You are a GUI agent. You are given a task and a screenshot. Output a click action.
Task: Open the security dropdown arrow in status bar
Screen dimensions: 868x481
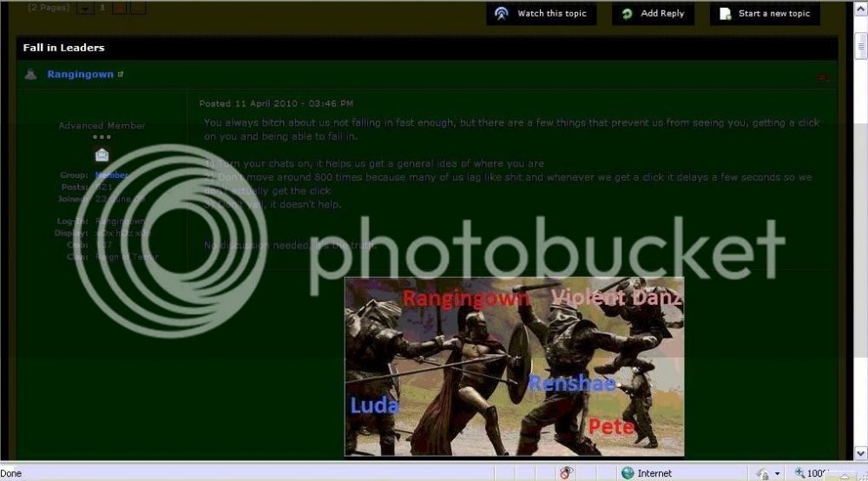pyautogui.click(x=777, y=474)
